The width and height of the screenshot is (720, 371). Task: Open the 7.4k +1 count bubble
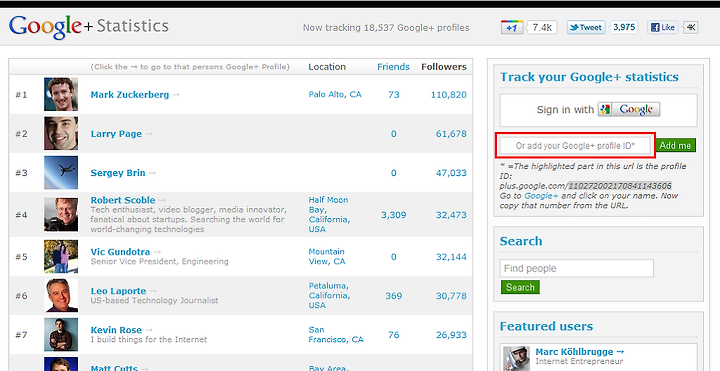[x=542, y=28]
